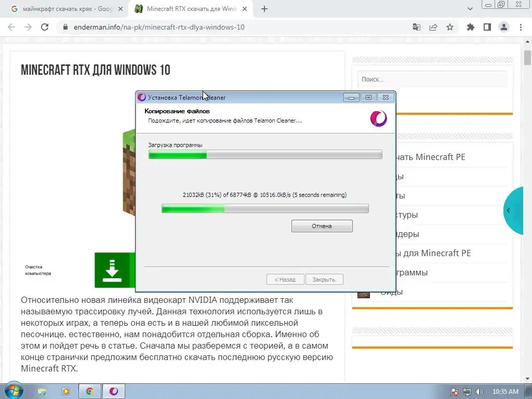The image size is (532, 399).
Task: Click the URL address bar
Action: (x=234, y=27)
